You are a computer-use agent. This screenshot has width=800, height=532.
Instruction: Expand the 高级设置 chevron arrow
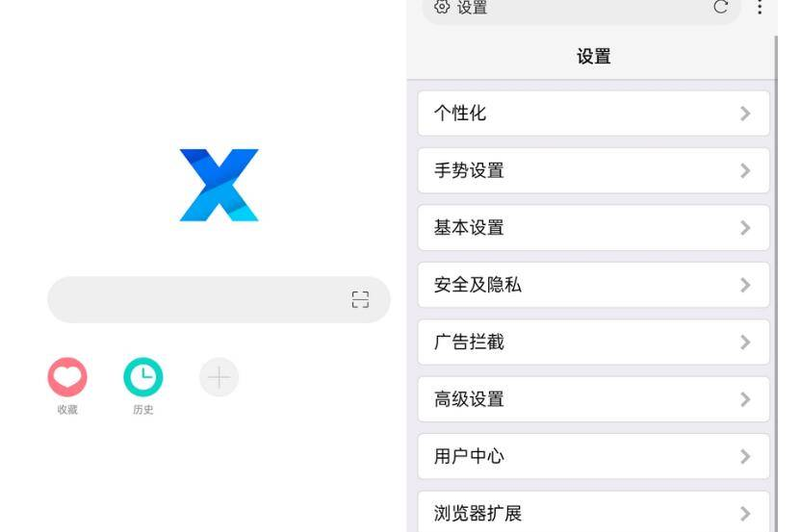click(745, 399)
